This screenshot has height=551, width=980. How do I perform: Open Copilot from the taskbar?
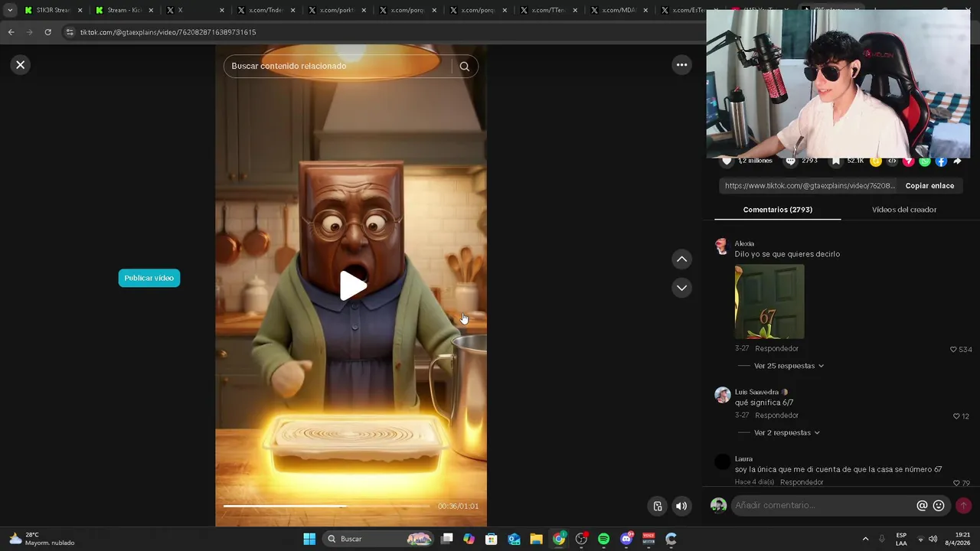(x=469, y=539)
